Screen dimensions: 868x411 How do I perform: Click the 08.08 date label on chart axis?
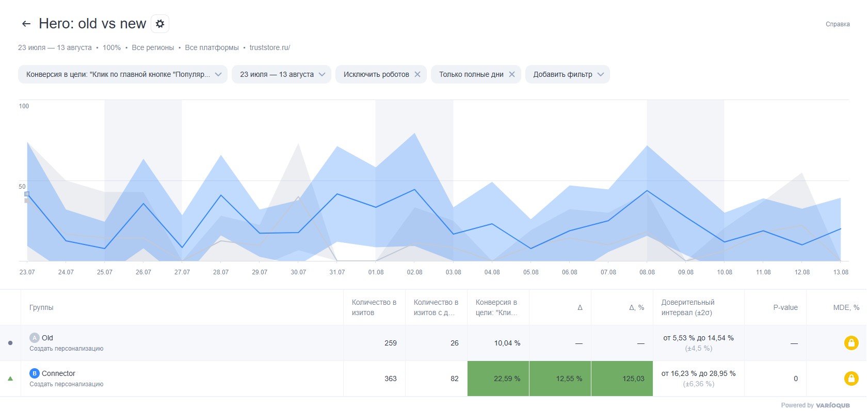[647, 272]
